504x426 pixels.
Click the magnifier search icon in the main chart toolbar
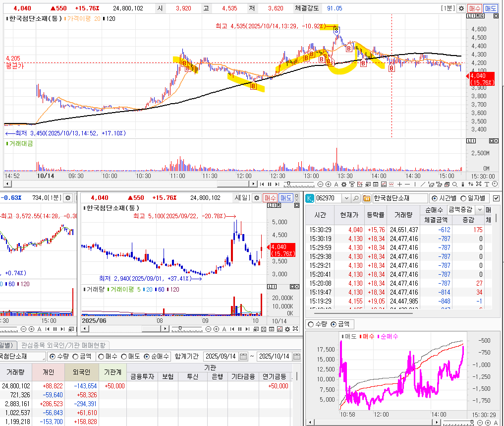point(455,184)
